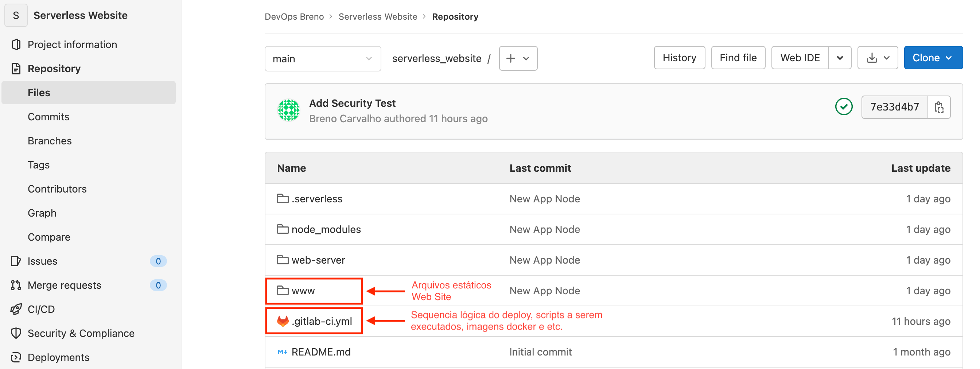Image resolution: width=980 pixels, height=369 pixels.
Task: Expand the Clone dropdown button
Action: pos(933,58)
